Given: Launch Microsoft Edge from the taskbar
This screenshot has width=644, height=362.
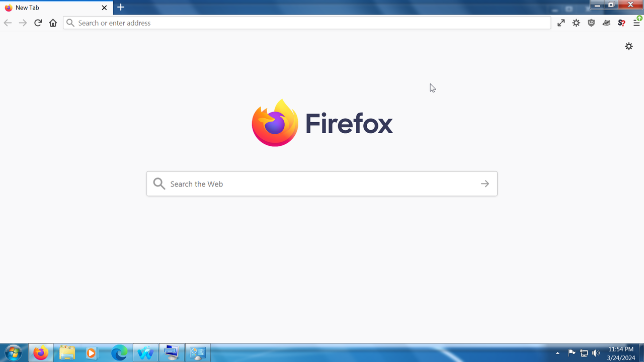Looking at the screenshot, I should (119, 353).
